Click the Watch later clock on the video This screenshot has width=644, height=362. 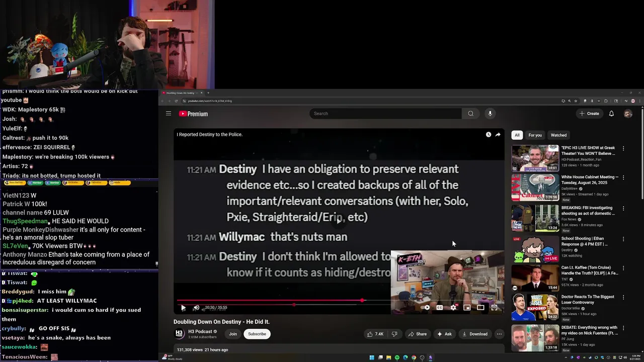click(x=488, y=135)
